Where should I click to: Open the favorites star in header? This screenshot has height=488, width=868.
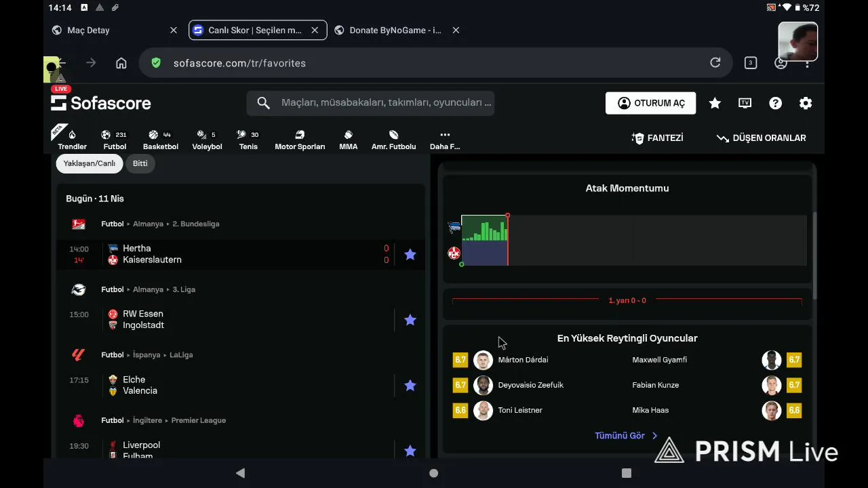pyautogui.click(x=715, y=103)
